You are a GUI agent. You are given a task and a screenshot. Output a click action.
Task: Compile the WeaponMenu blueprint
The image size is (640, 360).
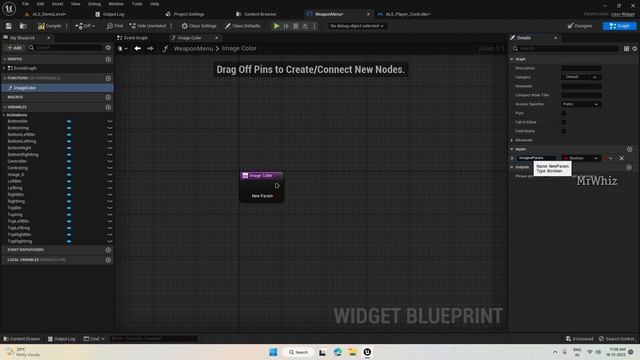(x=49, y=26)
